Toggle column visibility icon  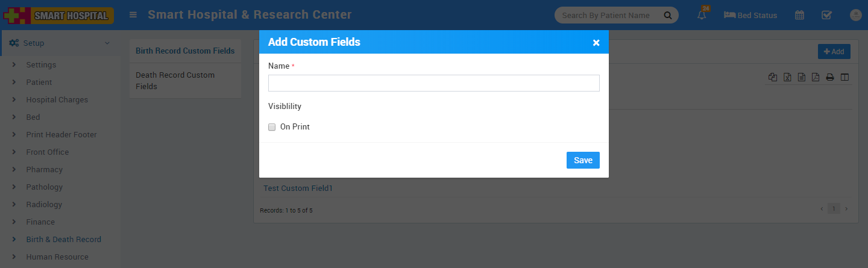844,77
